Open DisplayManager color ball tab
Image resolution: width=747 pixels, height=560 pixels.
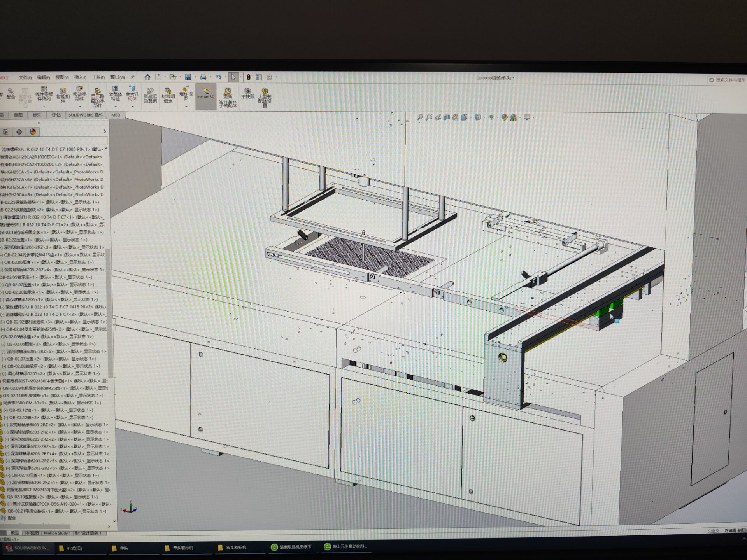pos(33,132)
